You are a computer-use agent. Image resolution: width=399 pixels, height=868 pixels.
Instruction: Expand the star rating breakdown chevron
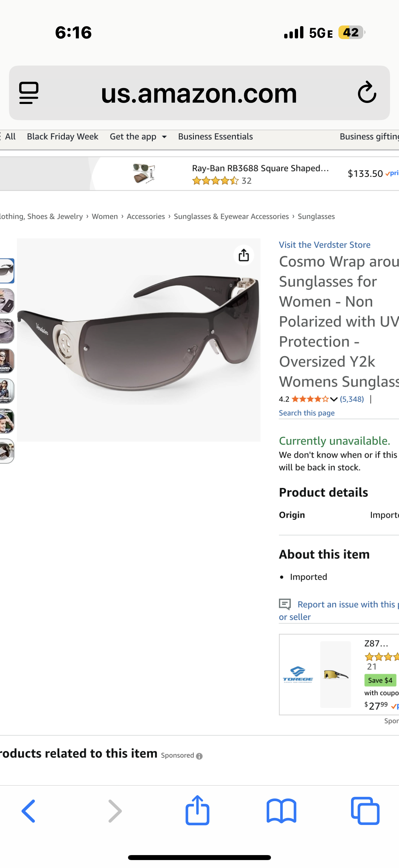click(333, 399)
